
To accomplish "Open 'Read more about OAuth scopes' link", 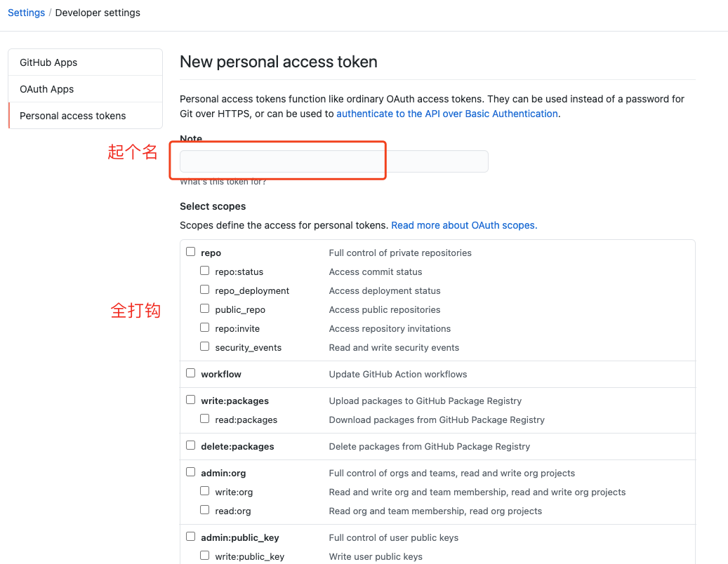I will pyautogui.click(x=464, y=225).
